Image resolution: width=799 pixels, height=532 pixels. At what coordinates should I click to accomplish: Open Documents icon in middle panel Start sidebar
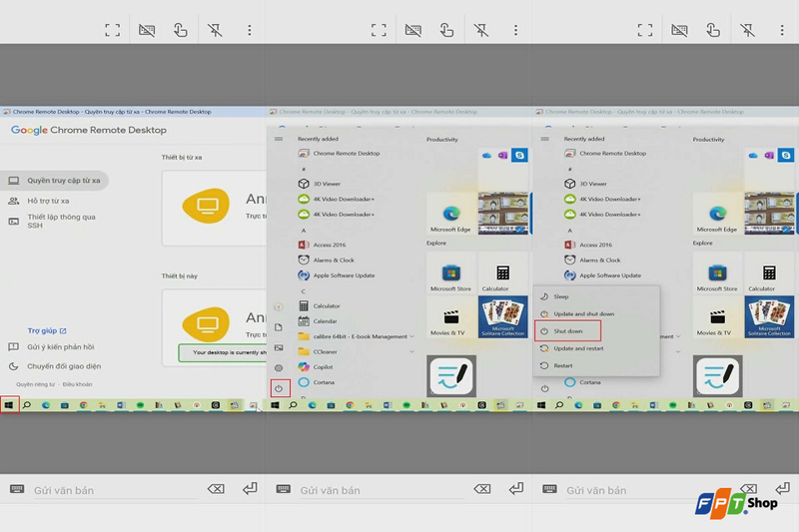pyautogui.click(x=279, y=327)
